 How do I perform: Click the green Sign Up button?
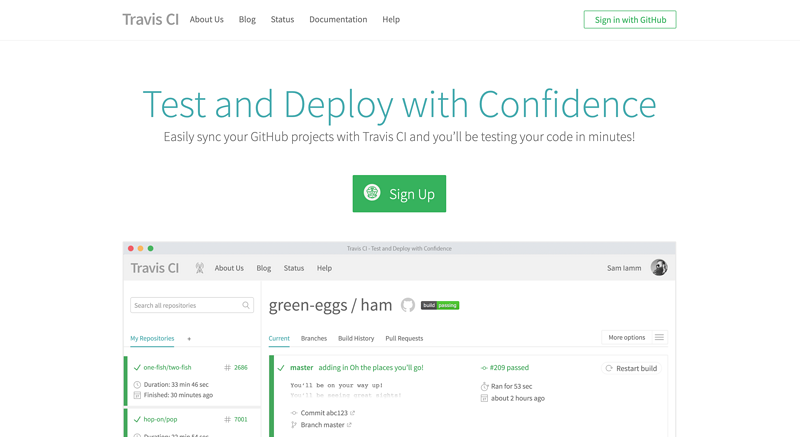pos(399,194)
